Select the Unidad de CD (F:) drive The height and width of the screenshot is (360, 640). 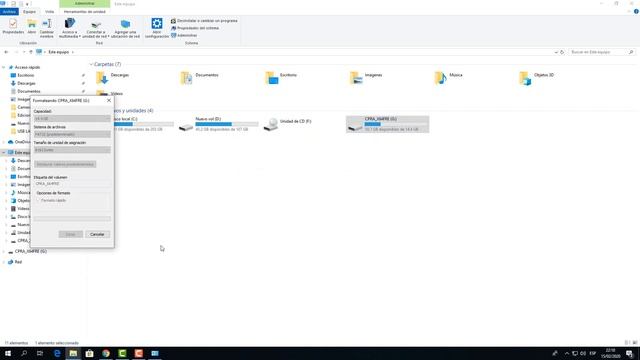[287, 124]
